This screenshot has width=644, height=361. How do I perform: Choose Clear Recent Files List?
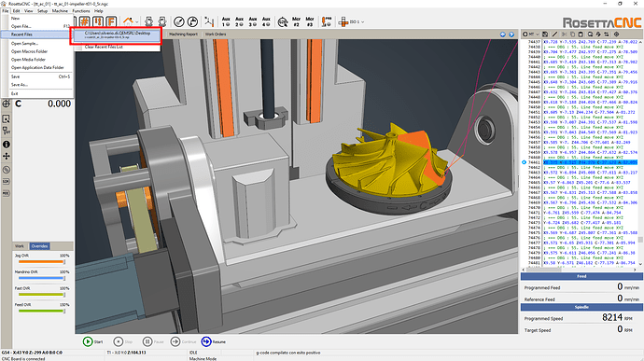(x=104, y=47)
